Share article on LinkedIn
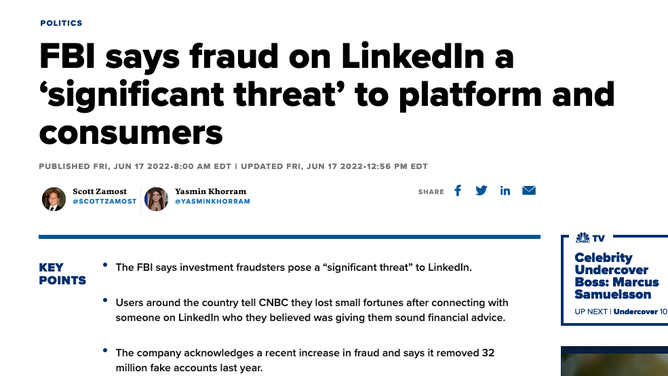 (505, 191)
